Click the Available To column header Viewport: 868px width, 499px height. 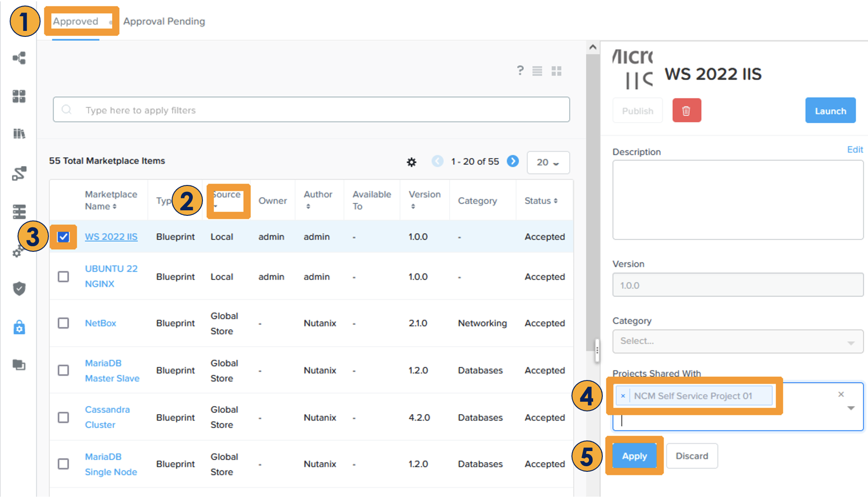click(372, 201)
